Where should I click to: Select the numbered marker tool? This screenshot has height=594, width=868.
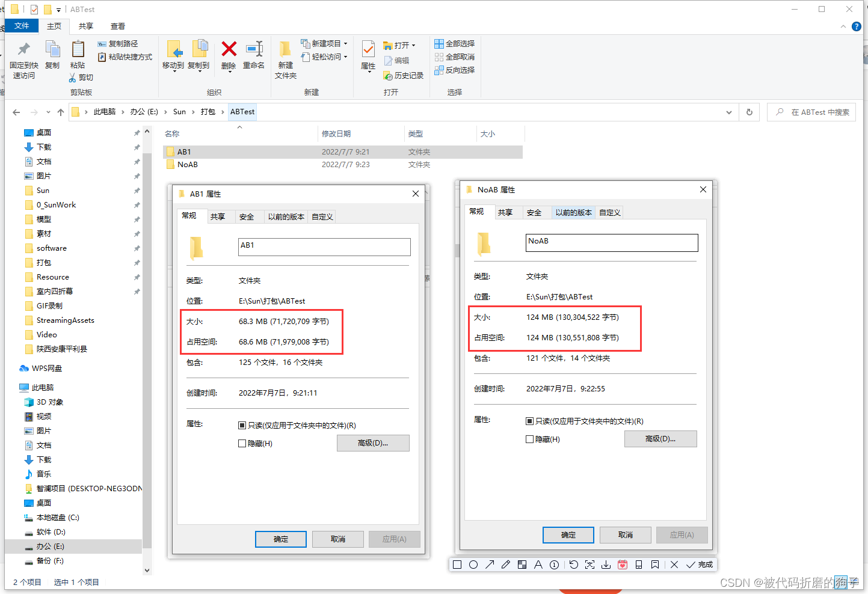tap(555, 565)
